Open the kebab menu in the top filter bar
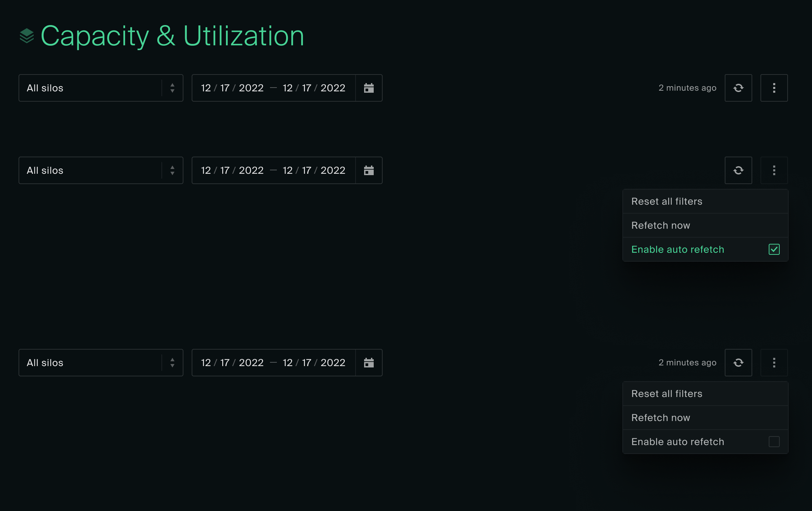 click(774, 88)
